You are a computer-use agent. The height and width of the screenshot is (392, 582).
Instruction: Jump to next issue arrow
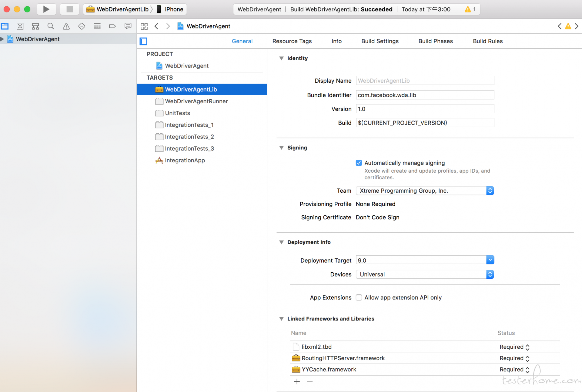[577, 26]
